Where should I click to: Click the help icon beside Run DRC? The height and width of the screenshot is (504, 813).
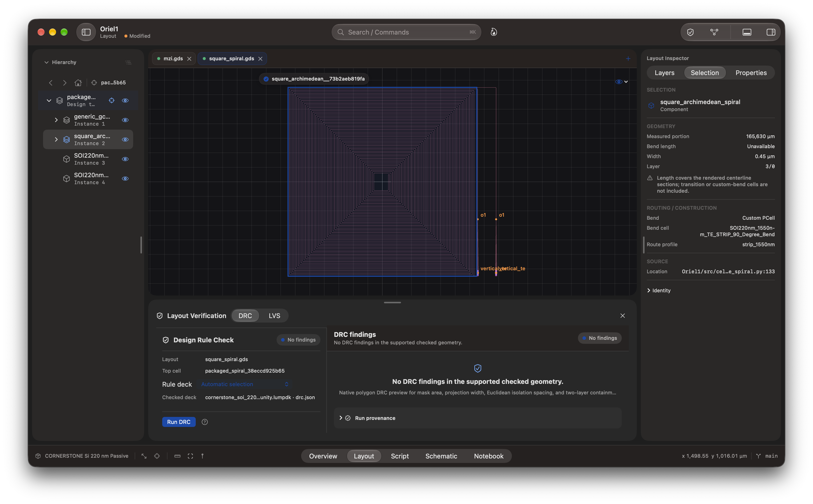click(x=205, y=422)
